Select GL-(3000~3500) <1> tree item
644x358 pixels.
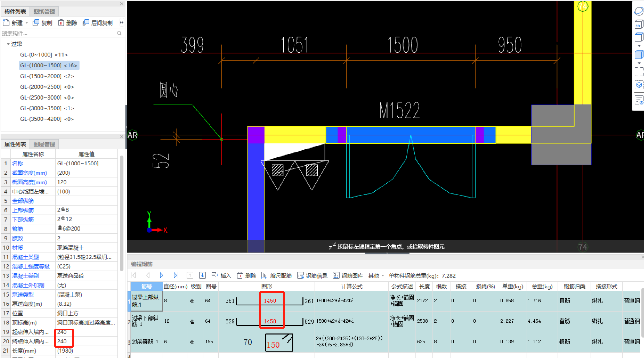[47, 108]
